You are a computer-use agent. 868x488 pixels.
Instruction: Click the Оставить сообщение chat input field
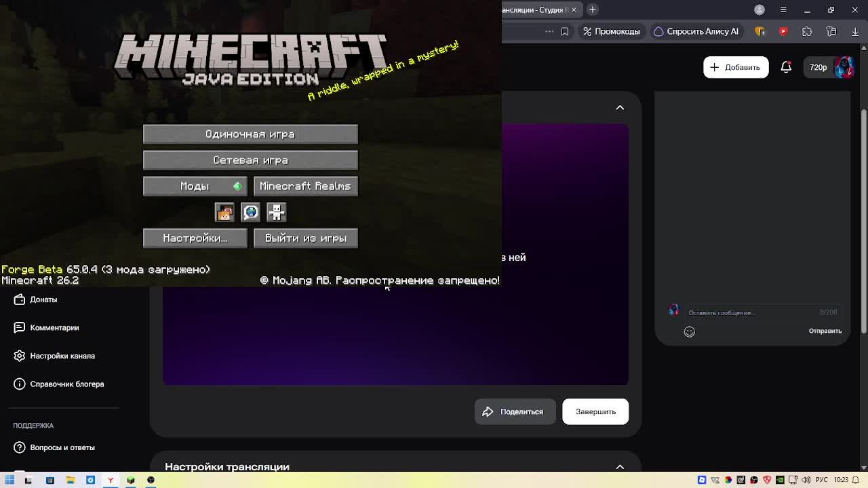click(x=749, y=312)
